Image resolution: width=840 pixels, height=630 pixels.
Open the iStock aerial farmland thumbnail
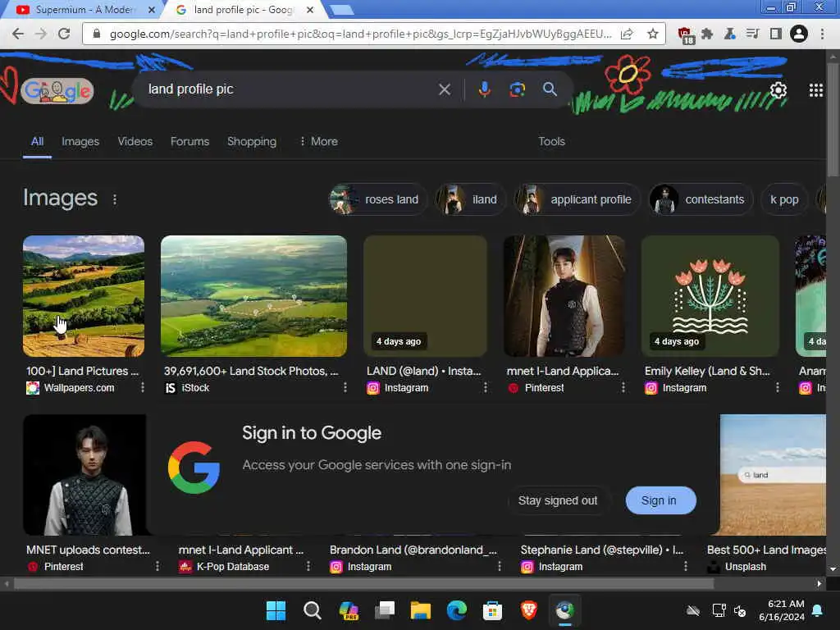pyautogui.click(x=254, y=295)
